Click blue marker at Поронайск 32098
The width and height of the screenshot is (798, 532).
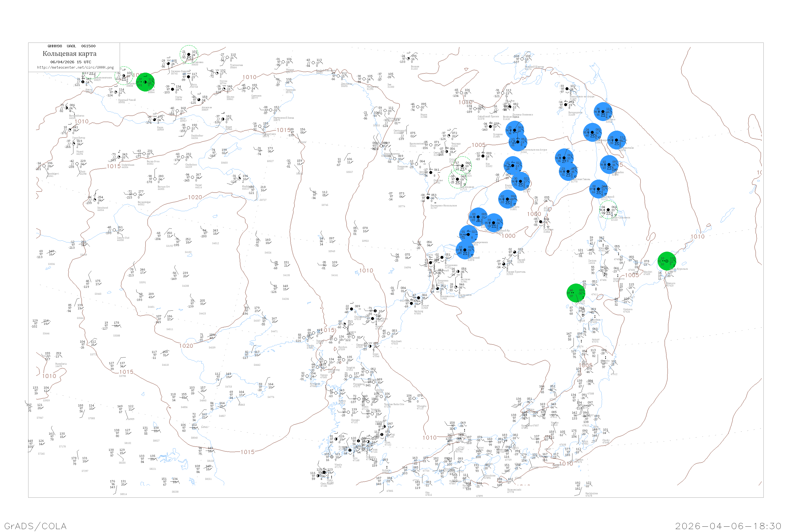pos(609,165)
